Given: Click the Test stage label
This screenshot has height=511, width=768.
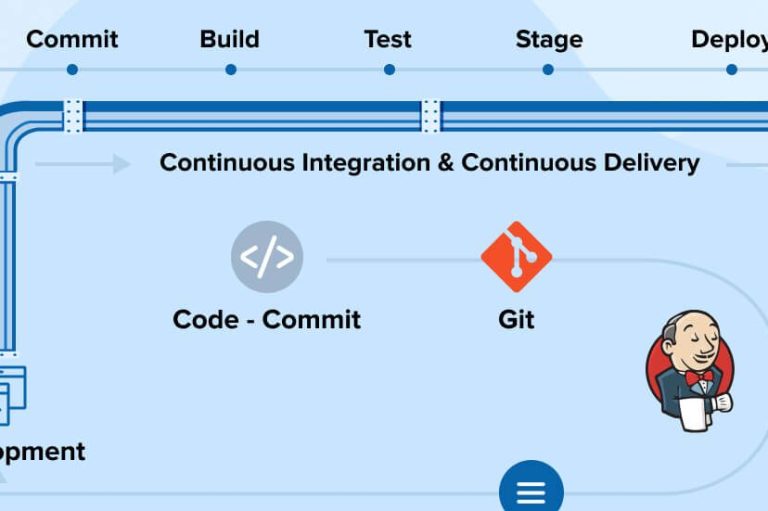Looking at the screenshot, I should click(388, 39).
